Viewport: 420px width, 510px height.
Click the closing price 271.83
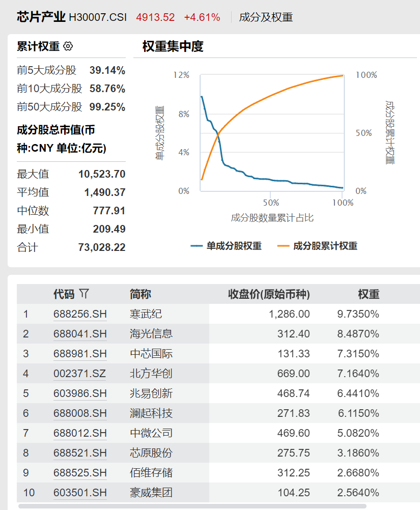[x=293, y=413]
